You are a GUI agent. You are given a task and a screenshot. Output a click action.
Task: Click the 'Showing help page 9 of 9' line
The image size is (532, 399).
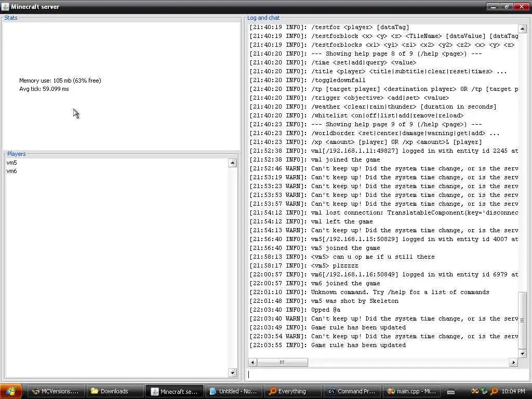pyautogui.click(x=366, y=124)
